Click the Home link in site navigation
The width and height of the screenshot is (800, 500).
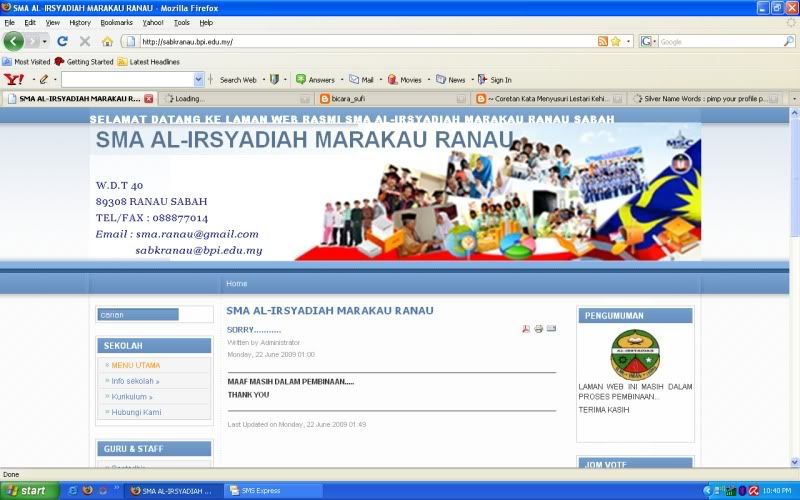point(236,283)
